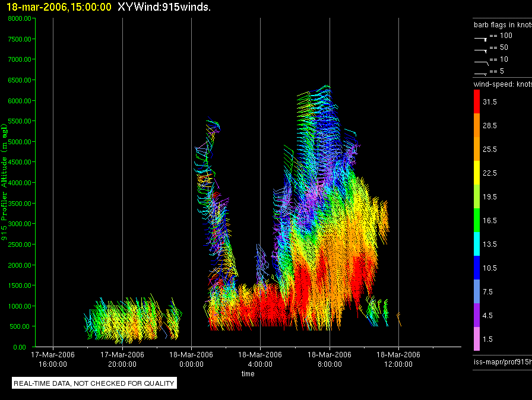Click the 'iss-mapr/prof915h' data source label
The height and width of the screenshot is (400, 532).
coord(503,361)
